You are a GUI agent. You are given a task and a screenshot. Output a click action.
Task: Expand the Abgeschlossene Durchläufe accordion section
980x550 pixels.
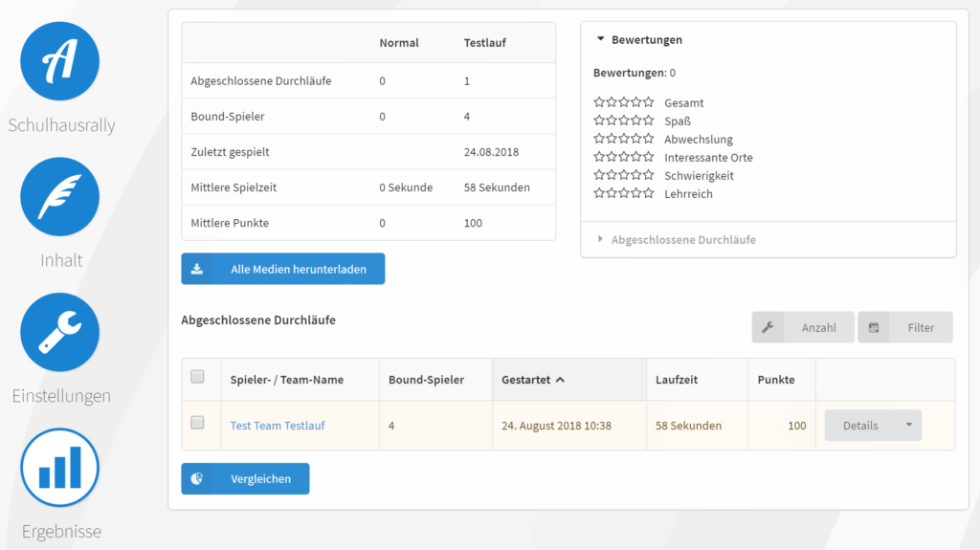pyautogui.click(x=682, y=240)
